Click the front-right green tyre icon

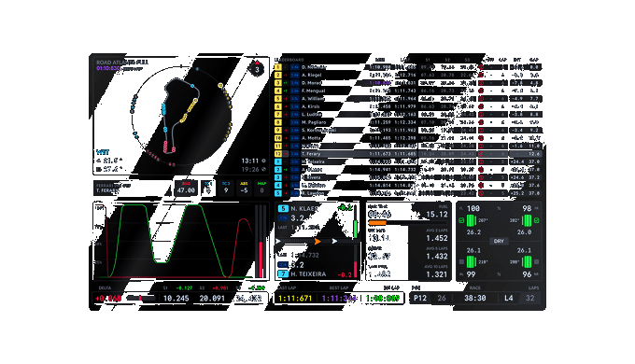coord(527,220)
